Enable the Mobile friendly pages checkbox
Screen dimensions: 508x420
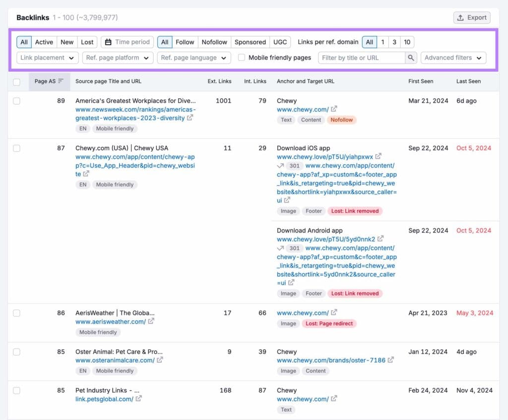[x=242, y=58]
